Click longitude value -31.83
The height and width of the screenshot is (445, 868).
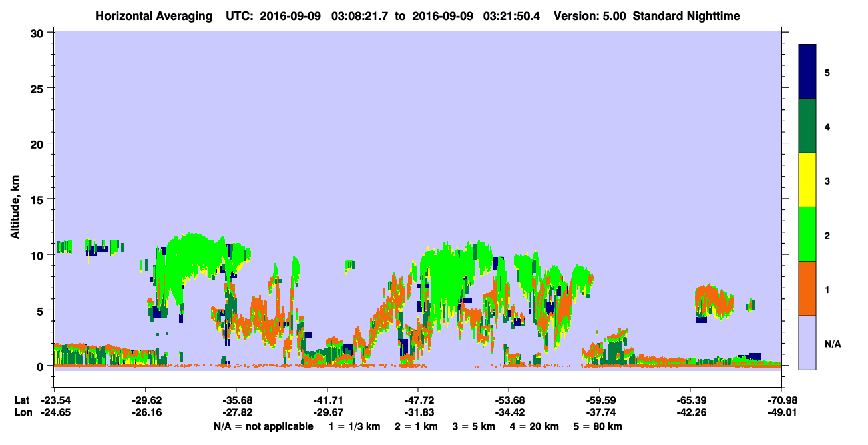pos(418,413)
